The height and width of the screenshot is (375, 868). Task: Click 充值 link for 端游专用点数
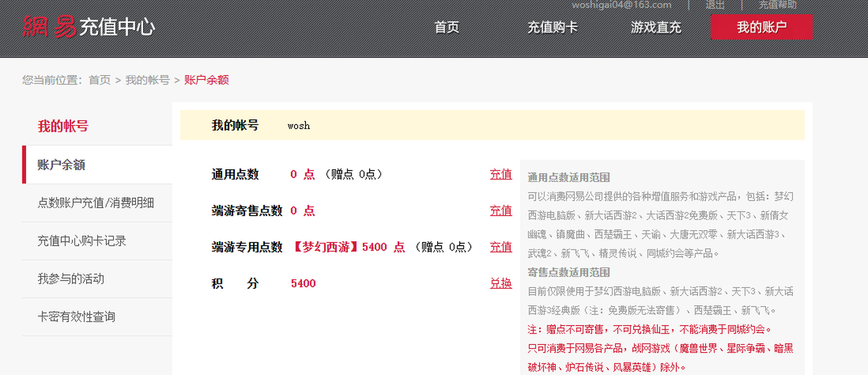point(501,247)
